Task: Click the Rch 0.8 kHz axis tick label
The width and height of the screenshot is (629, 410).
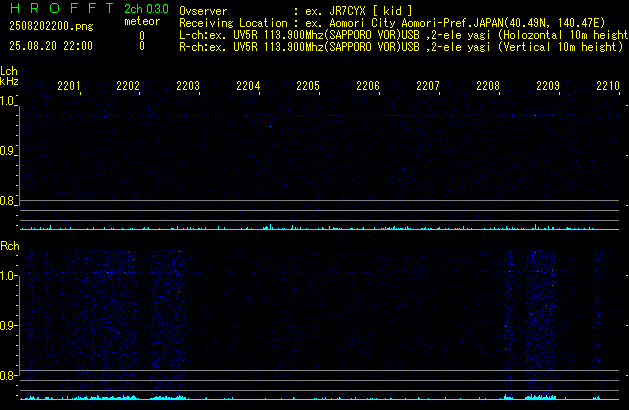Action: [x=7, y=375]
